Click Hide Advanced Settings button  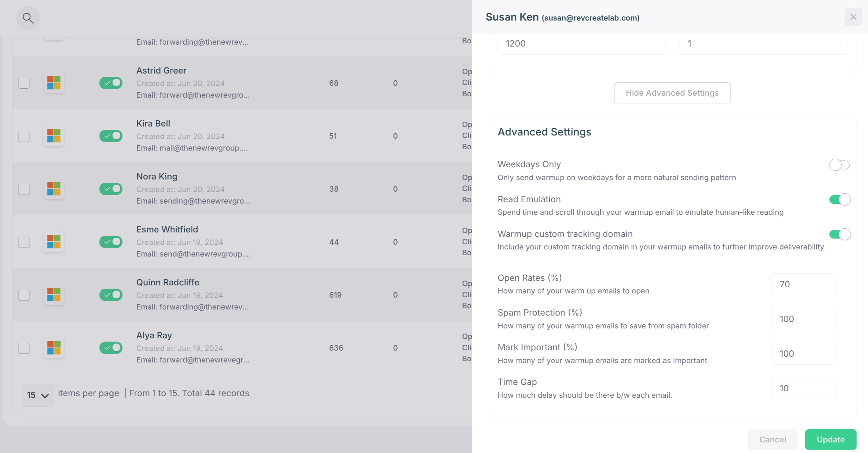(672, 93)
